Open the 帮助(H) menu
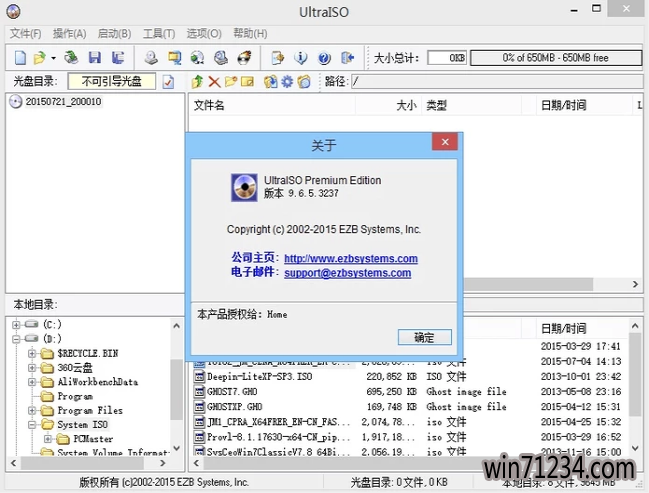 (250, 33)
